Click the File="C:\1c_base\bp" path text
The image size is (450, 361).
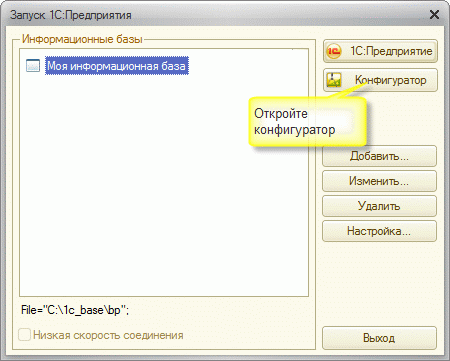click(75, 310)
